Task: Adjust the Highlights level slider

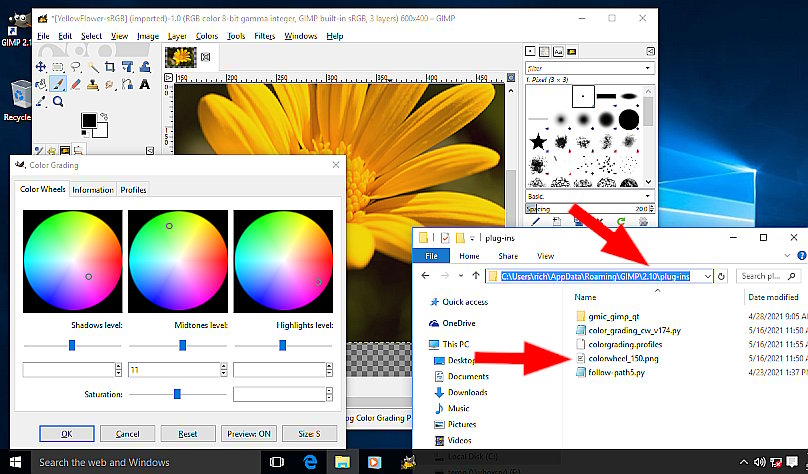Action: tap(283, 345)
